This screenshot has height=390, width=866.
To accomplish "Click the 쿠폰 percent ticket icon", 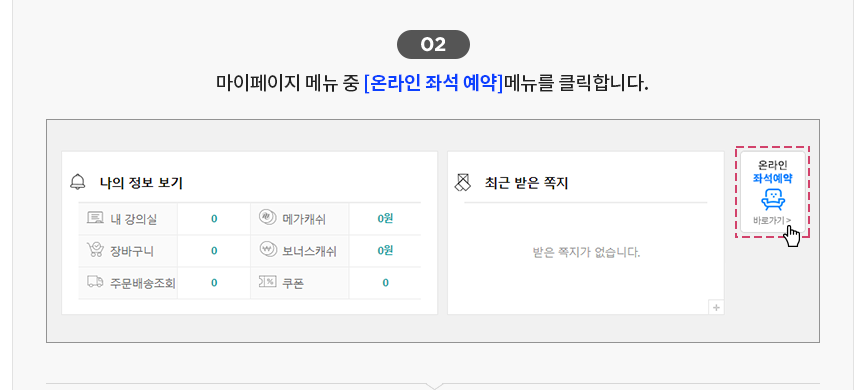I will pos(267,282).
